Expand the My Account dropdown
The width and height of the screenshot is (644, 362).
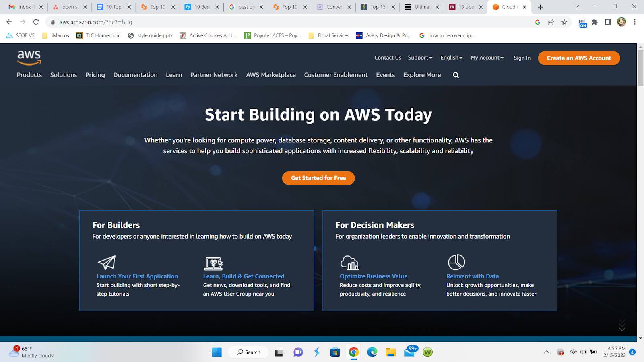tap(487, 58)
